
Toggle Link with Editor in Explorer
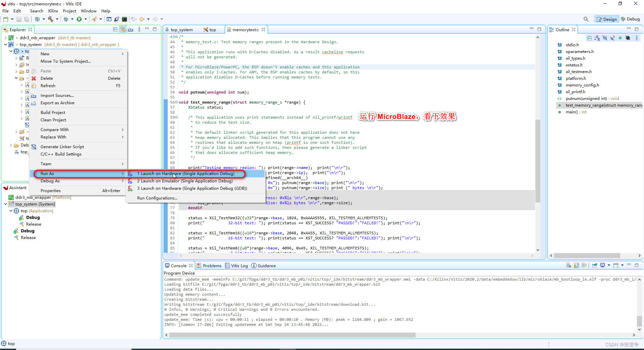click(123, 30)
